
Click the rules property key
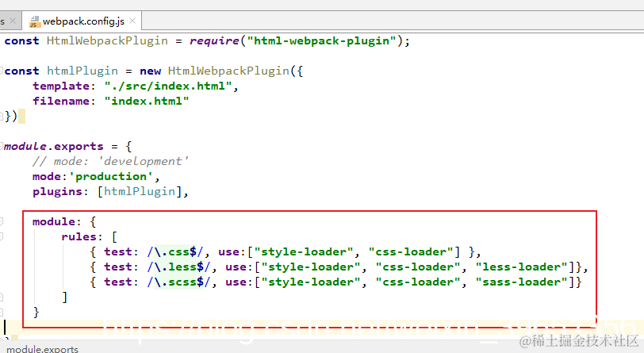[79, 236]
